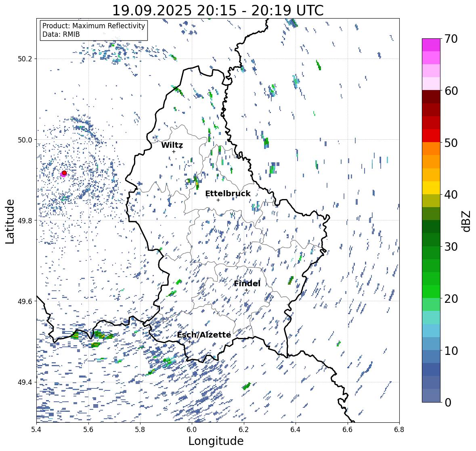
Task: Click the 0 colorbar tick label
Action: click(x=448, y=403)
